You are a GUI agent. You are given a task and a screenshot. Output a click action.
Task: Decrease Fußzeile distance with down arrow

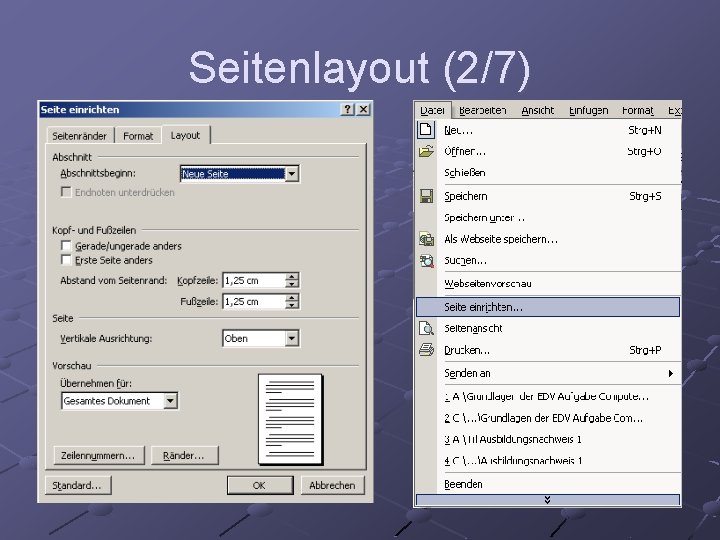point(292,305)
